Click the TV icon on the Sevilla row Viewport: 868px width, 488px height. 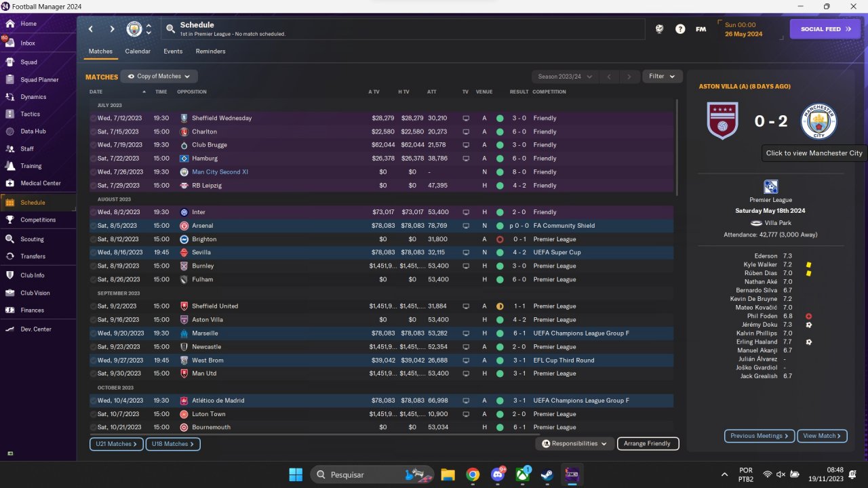coord(466,252)
